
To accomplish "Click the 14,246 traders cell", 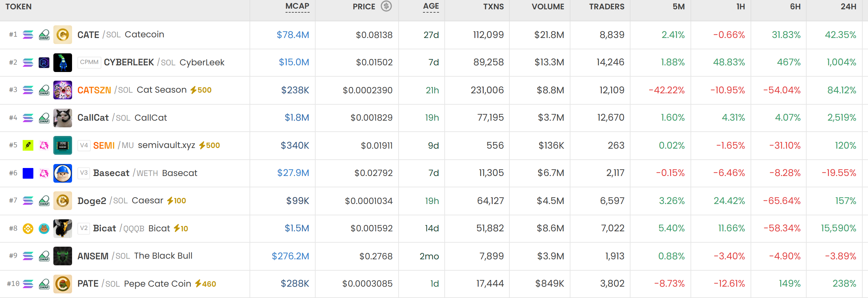I will 610,62.
